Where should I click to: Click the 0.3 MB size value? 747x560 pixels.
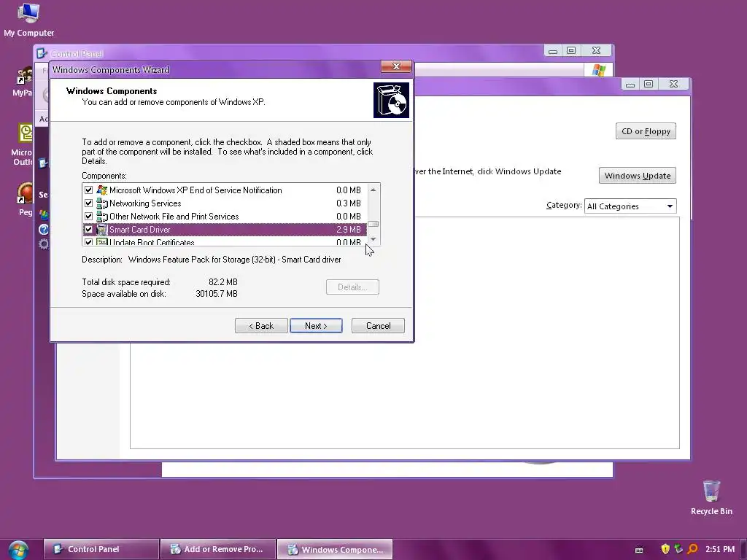348,203
